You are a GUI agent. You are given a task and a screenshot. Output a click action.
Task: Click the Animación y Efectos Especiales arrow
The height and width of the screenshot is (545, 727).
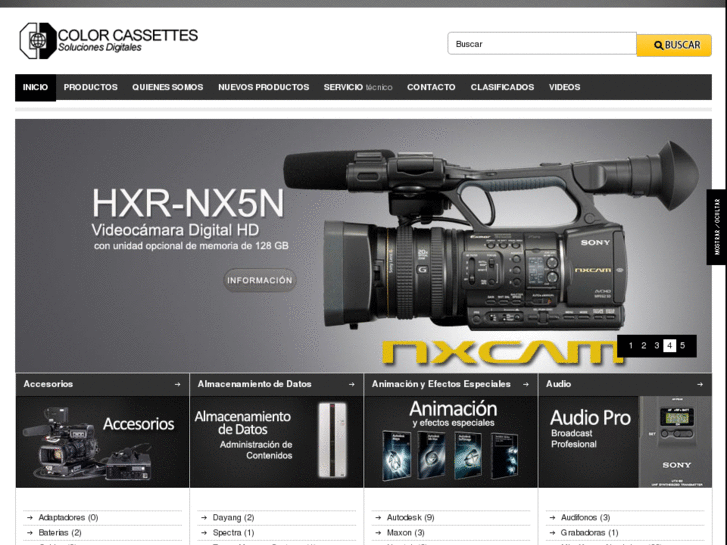pos(526,385)
